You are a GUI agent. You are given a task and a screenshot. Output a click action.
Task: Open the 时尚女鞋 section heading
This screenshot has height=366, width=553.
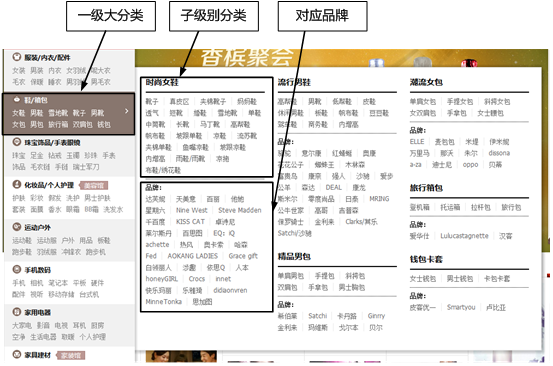coord(162,83)
